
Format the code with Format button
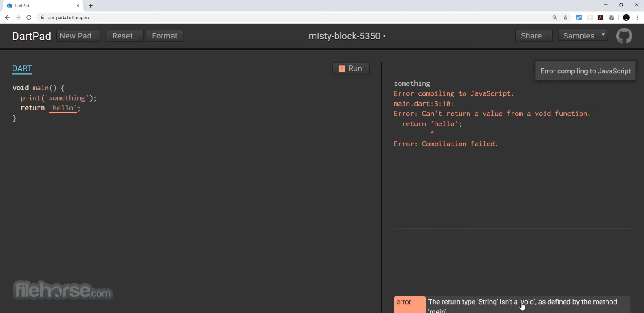(165, 36)
